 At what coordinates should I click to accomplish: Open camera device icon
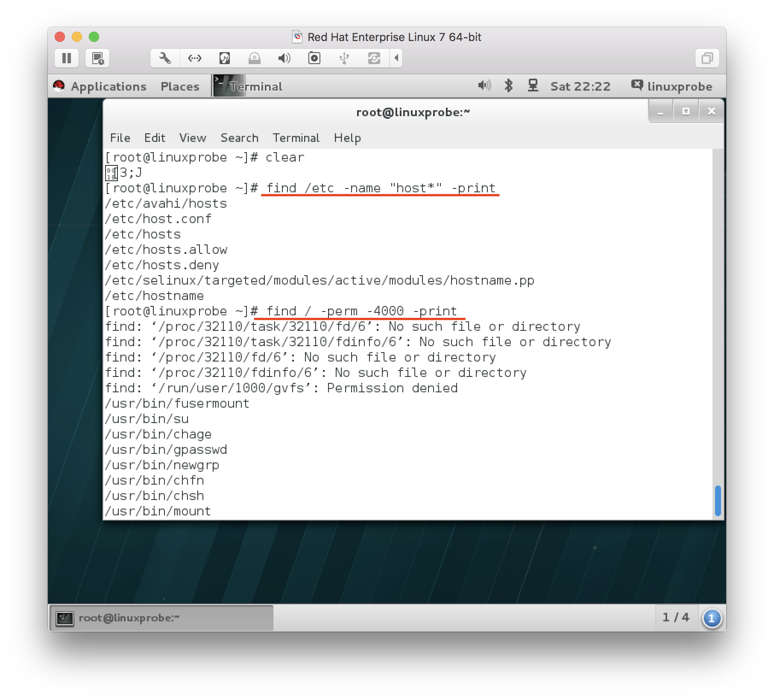314,58
